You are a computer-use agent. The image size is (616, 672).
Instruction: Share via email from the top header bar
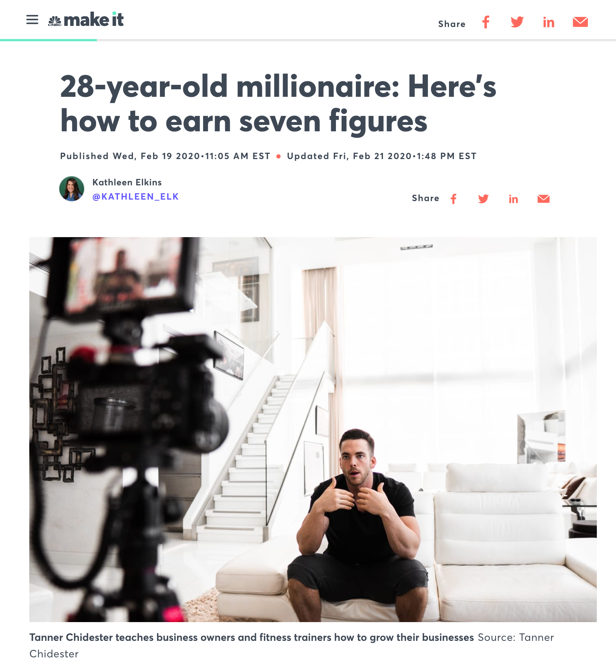(x=580, y=22)
